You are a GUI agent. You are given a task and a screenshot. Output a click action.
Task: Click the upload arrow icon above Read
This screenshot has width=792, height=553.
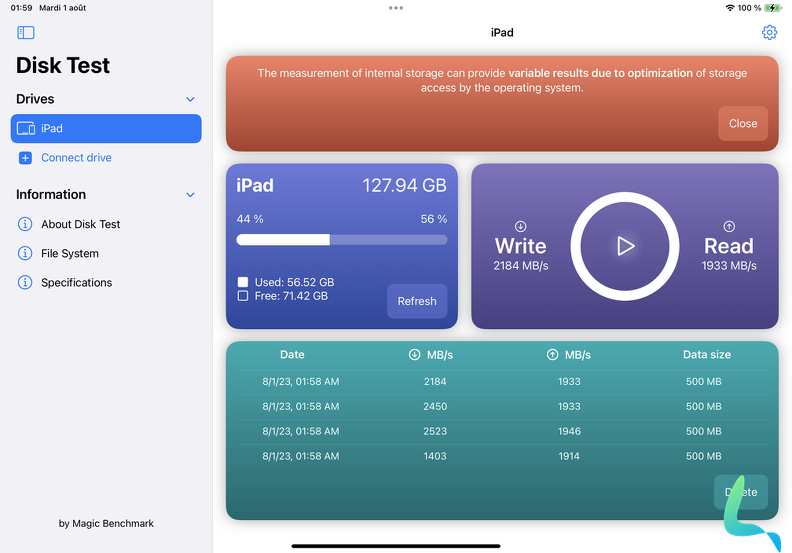(x=729, y=226)
